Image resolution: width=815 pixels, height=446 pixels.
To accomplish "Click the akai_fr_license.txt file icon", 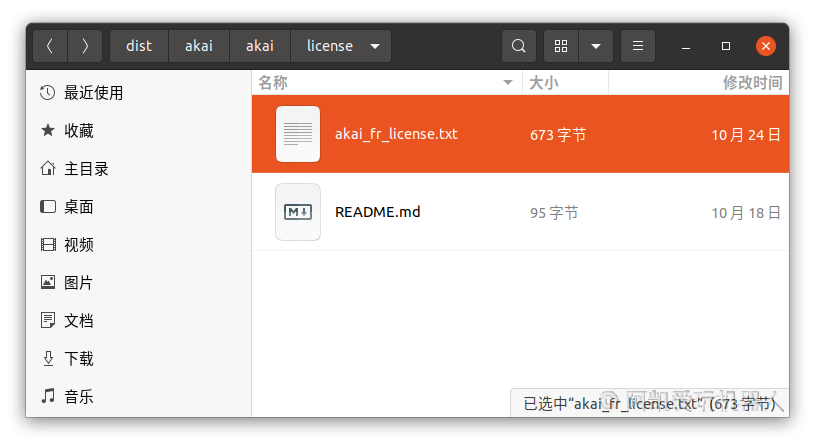I will click(x=298, y=134).
